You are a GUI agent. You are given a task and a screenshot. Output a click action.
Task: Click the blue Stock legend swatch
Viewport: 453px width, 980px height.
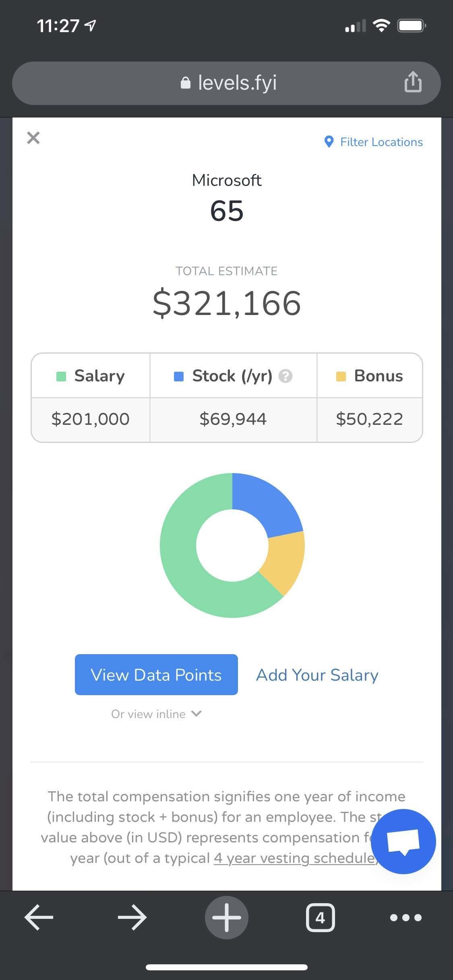tap(178, 377)
